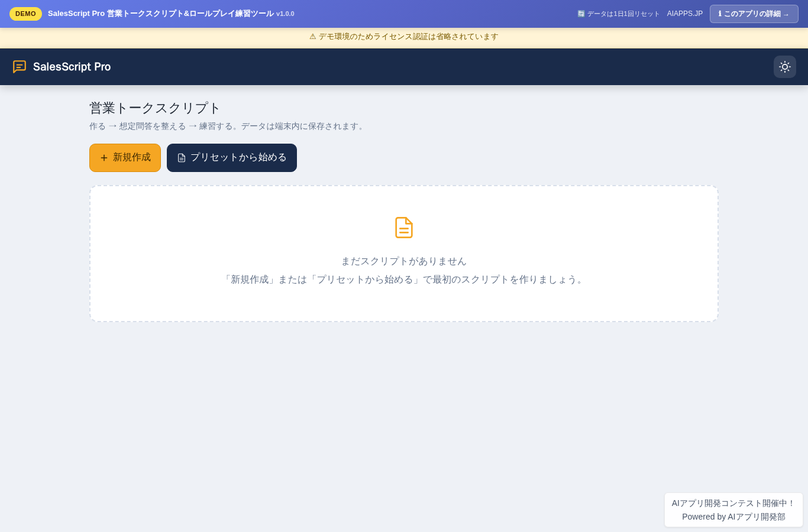This screenshot has height=532, width=808.
Task: Click the yellow DEMO badge
Action: click(25, 14)
